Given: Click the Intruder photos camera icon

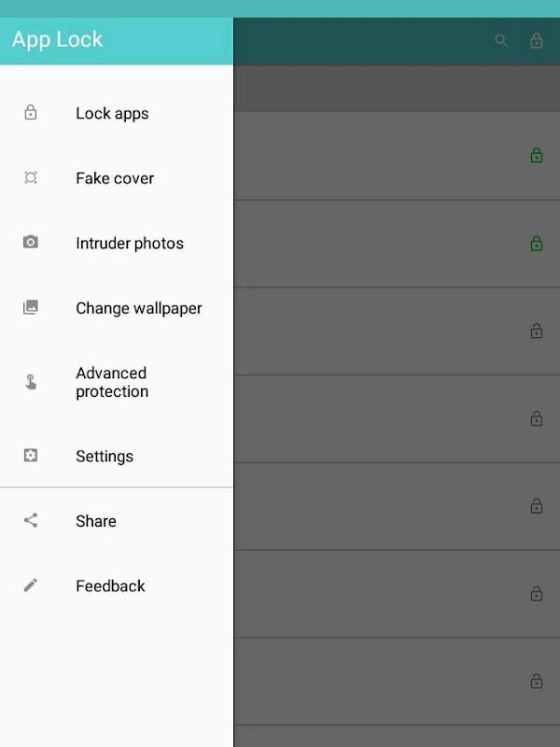Looking at the screenshot, I should tap(31, 243).
